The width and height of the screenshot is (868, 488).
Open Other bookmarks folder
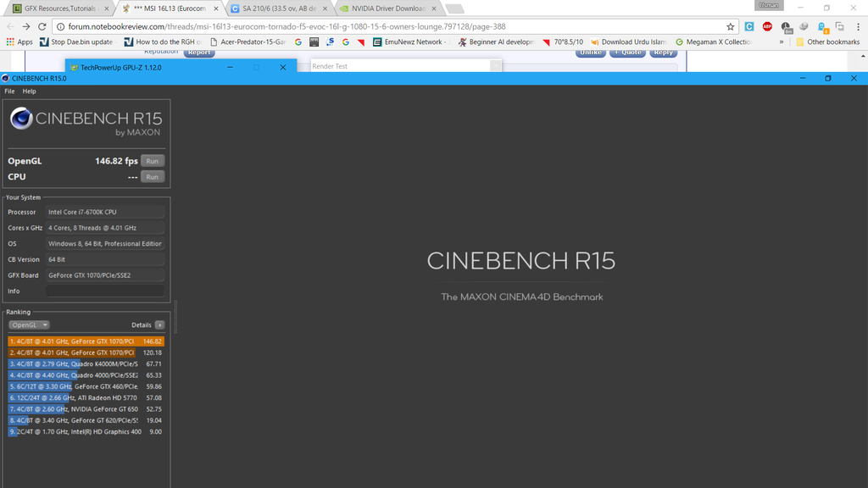click(827, 42)
